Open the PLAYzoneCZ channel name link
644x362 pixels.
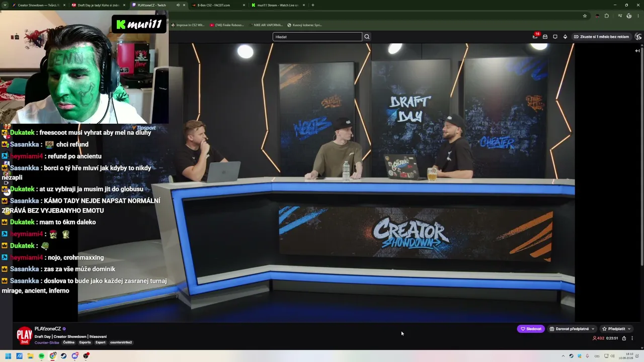(48, 329)
